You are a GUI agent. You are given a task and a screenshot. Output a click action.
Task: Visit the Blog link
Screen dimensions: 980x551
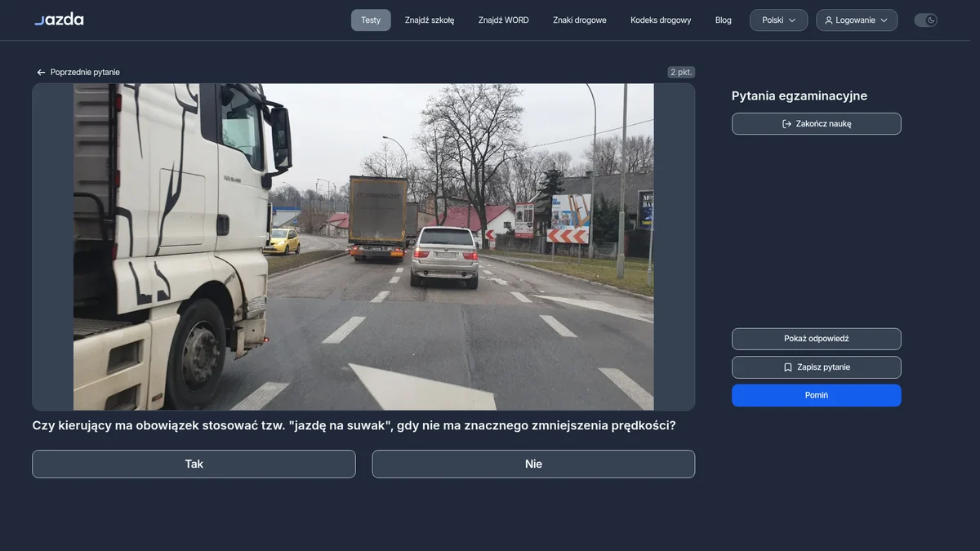pyautogui.click(x=724, y=20)
